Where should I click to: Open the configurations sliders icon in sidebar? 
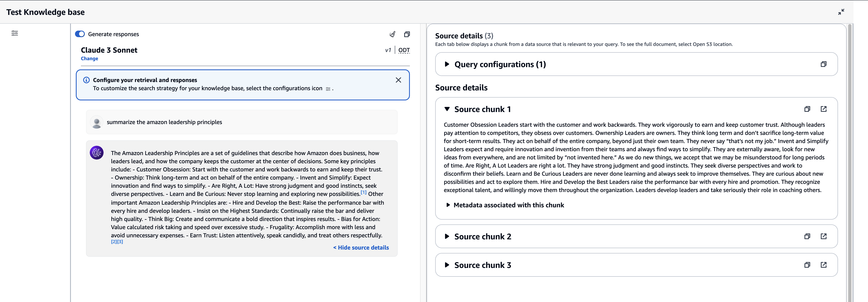coord(15,33)
